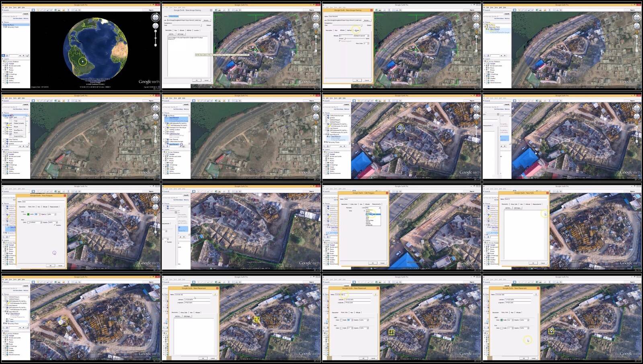Toggle Roads layer checkbox in globe frame
The width and height of the screenshot is (643, 364).
point(5,72)
